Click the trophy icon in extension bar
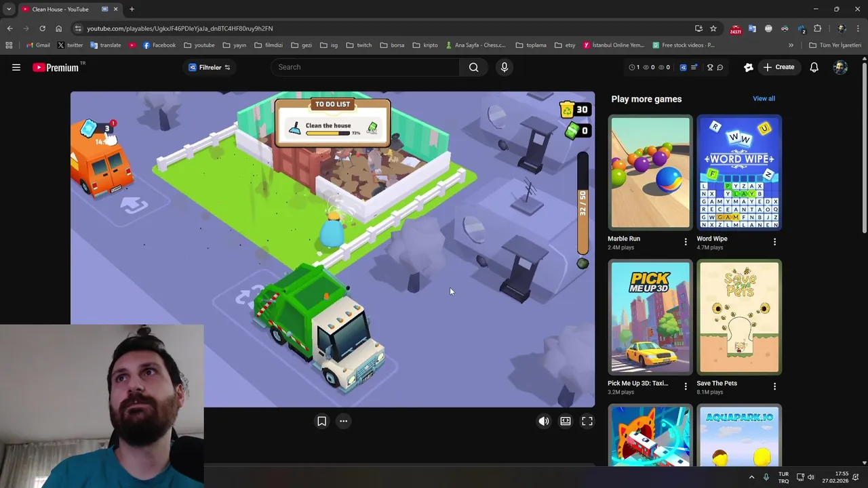868x488 pixels. (x=710, y=67)
